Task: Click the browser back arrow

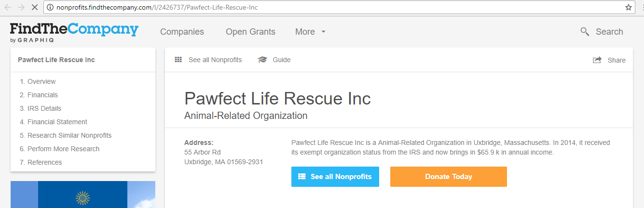Action: coord(8,7)
